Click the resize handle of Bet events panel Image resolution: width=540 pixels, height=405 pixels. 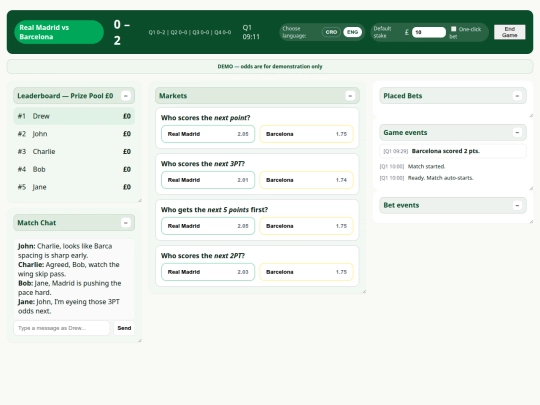pyautogui.click(x=531, y=221)
